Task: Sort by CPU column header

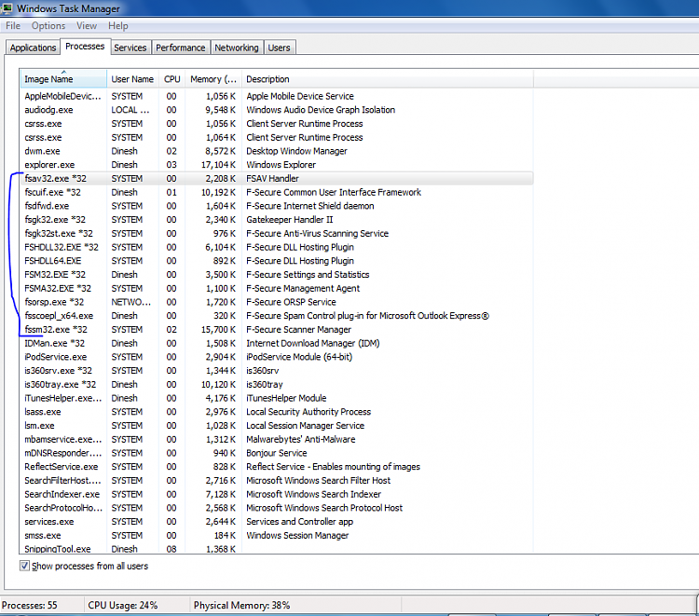Action: pos(172,79)
